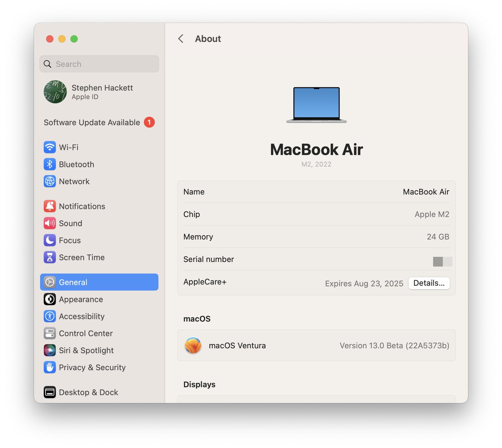Click the Notifications bell icon
This screenshot has width=502, height=448.
point(50,206)
